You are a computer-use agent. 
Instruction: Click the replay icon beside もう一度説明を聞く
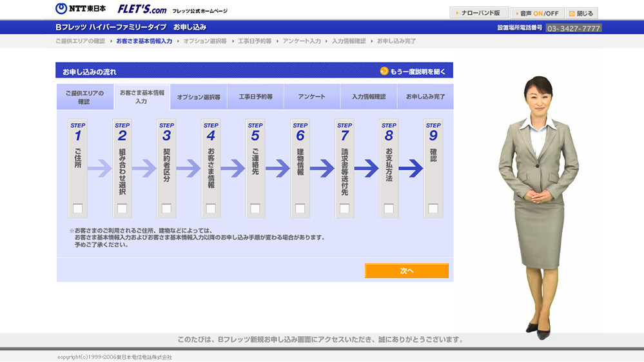[384, 71]
